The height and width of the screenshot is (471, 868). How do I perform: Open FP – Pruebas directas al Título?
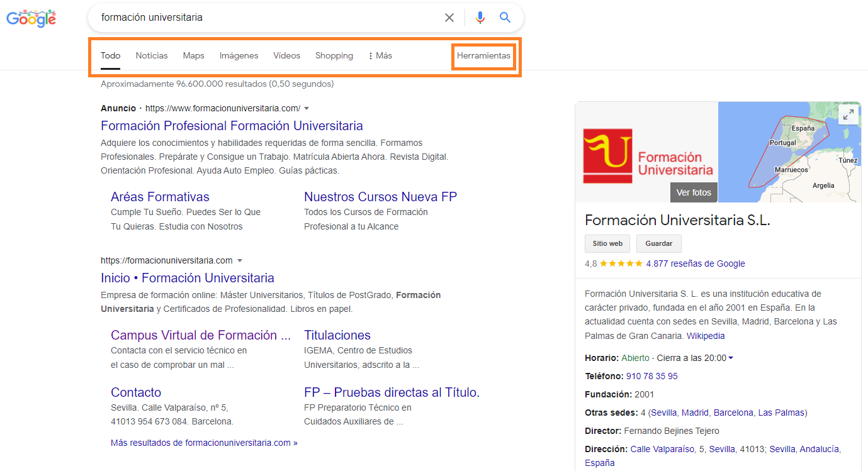coord(392,392)
